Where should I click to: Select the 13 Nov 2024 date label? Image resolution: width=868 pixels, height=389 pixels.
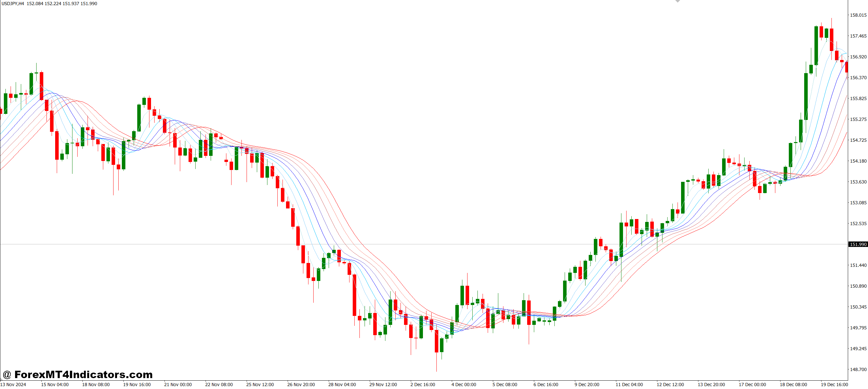click(x=13, y=385)
